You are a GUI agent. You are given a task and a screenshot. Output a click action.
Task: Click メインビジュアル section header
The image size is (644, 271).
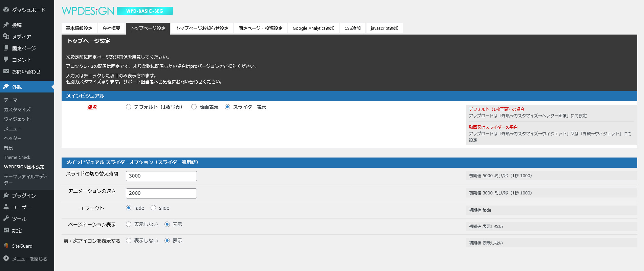click(x=349, y=96)
